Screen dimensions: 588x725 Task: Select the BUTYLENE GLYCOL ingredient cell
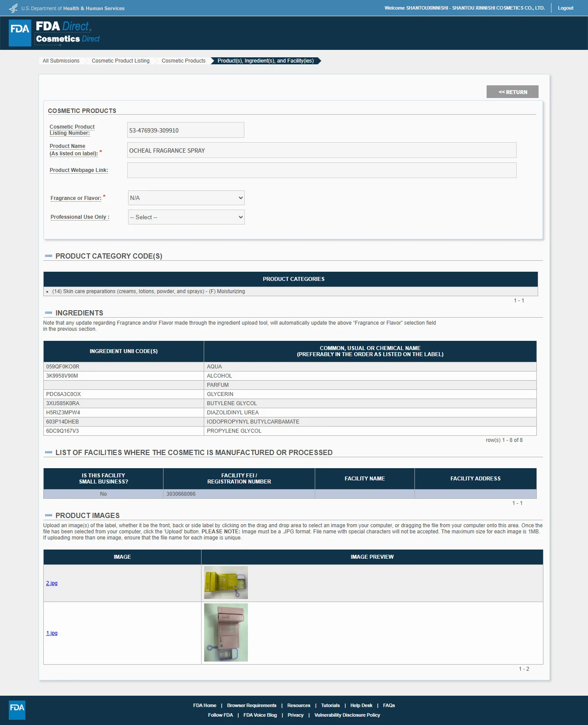pyautogui.click(x=370, y=403)
